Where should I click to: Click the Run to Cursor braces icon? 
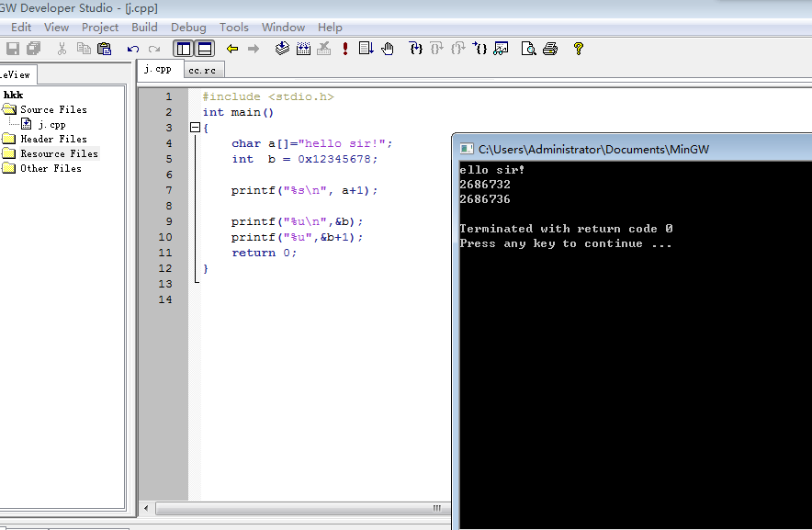pos(479,49)
